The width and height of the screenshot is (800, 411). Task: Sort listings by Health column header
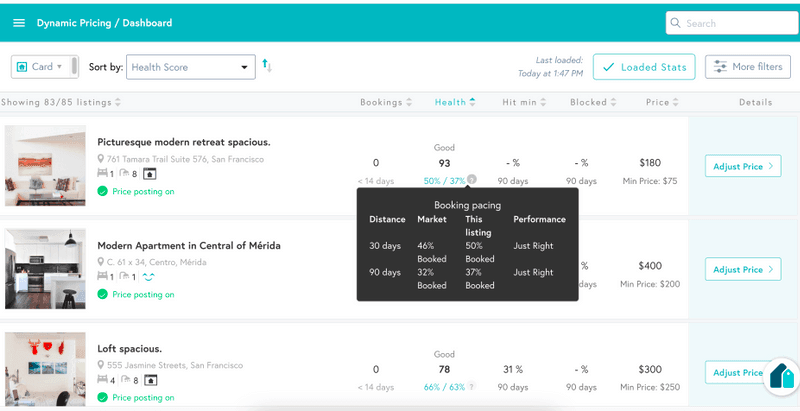pyautogui.click(x=455, y=102)
